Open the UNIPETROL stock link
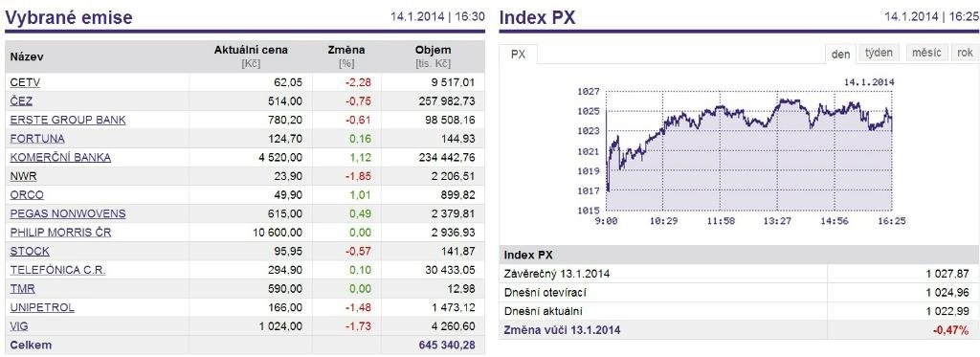 (42, 307)
